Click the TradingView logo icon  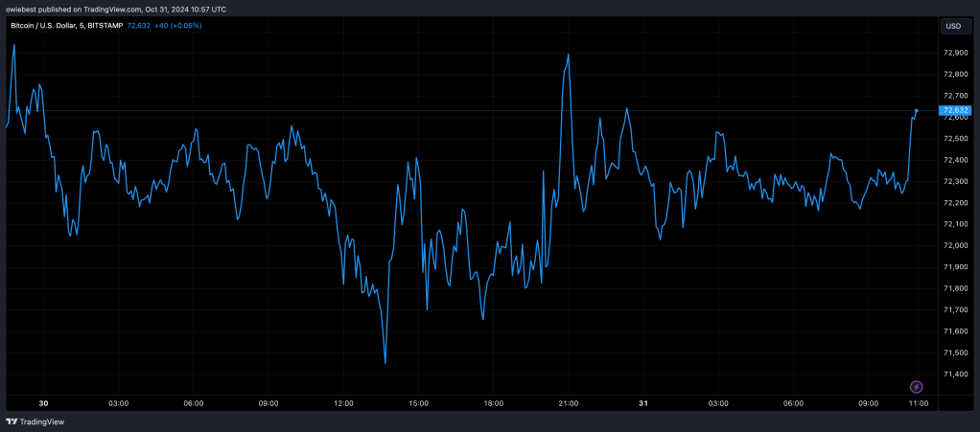pyautogui.click(x=12, y=422)
